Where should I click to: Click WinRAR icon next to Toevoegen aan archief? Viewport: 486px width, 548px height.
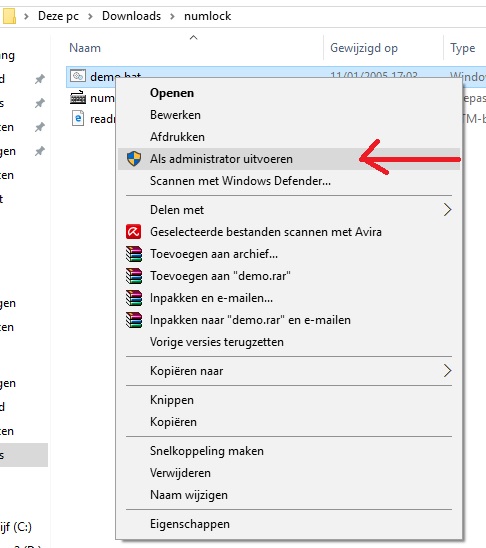tap(134, 254)
